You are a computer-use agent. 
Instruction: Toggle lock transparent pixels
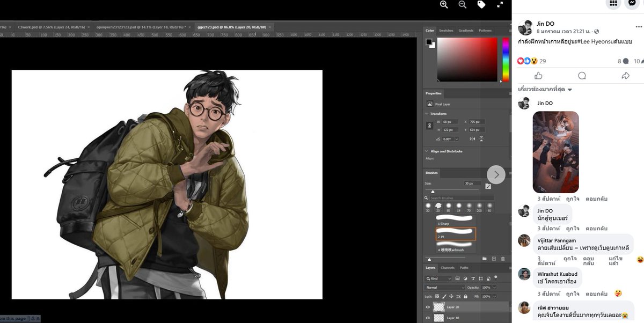437,296
